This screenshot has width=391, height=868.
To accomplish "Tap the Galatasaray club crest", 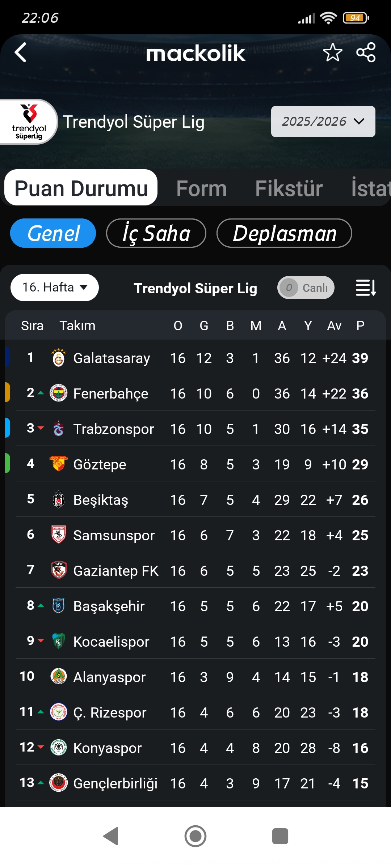I will (58, 358).
